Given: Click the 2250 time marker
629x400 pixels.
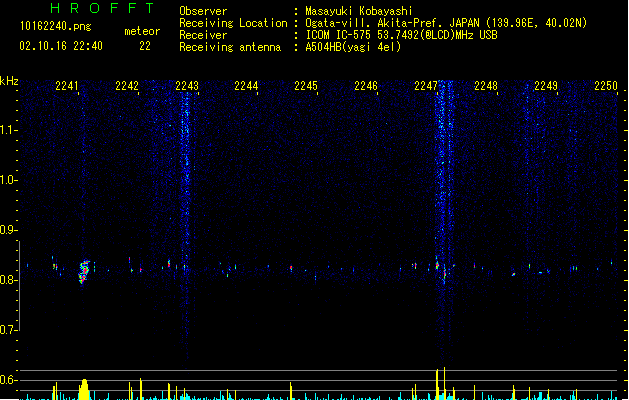Looking at the screenshot, I should coord(606,86).
